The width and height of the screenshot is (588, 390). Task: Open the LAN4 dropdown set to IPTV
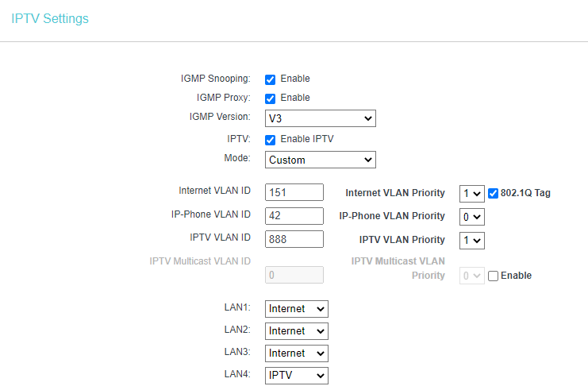tap(297, 376)
